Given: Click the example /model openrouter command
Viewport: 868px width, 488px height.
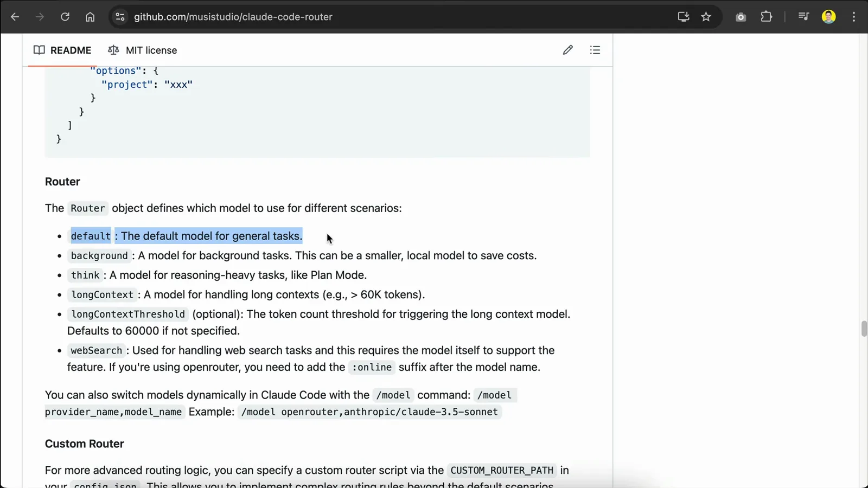Looking at the screenshot, I should [x=369, y=412].
